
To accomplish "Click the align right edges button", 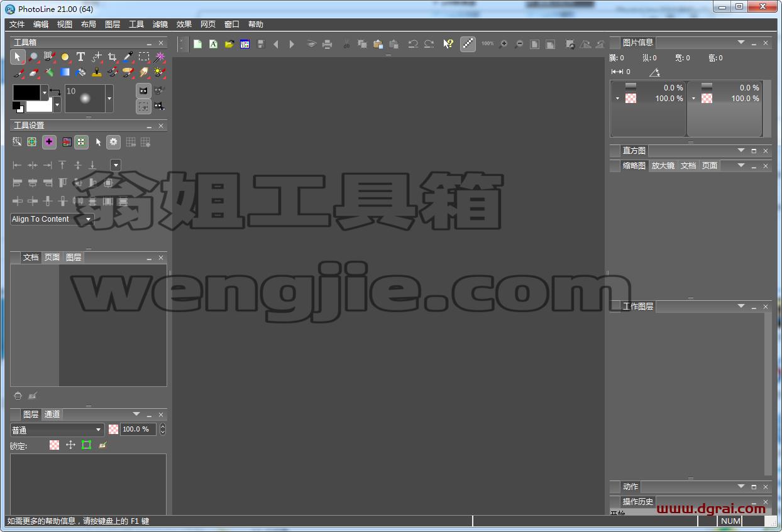I will point(48,165).
